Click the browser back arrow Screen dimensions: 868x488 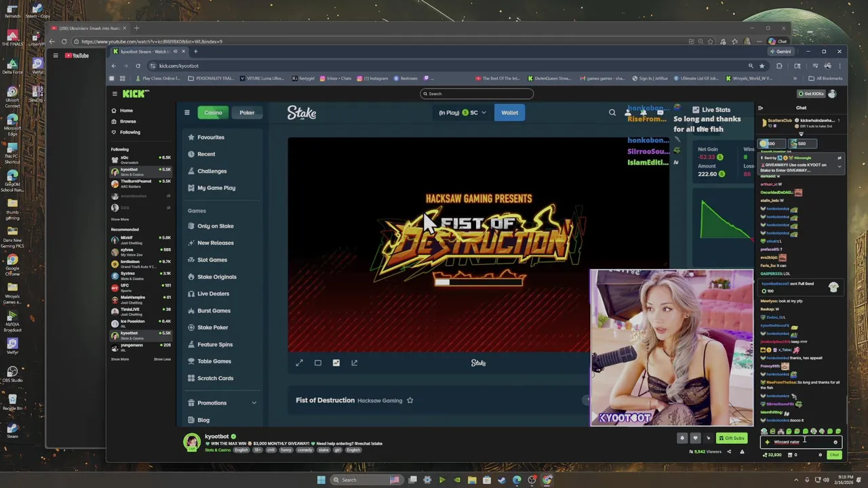pyautogui.click(x=113, y=66)
